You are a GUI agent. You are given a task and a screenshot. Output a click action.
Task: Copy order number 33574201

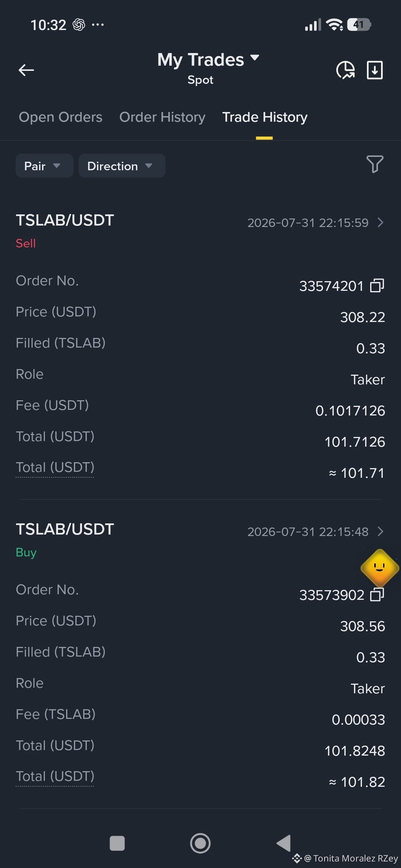pos(377,286)
